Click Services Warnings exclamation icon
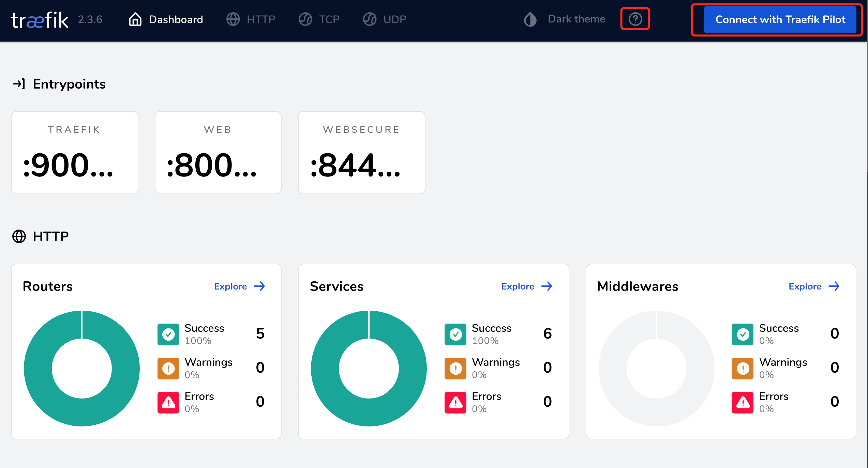868x468 pixels. 455,368
